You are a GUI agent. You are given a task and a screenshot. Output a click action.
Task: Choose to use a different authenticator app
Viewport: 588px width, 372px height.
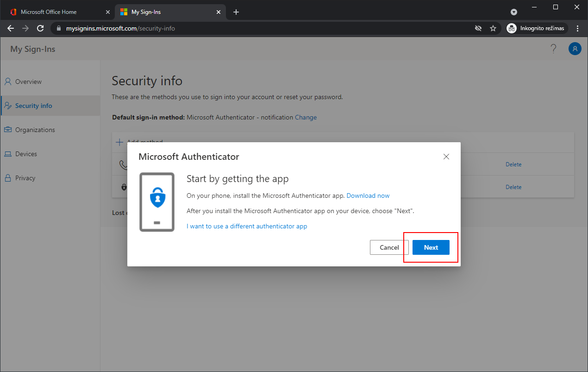click(x=247, y=226)
